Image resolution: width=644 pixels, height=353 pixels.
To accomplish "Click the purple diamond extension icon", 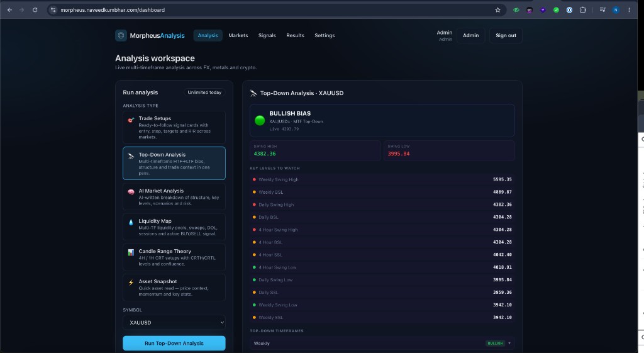I will [x=543, y=10].
